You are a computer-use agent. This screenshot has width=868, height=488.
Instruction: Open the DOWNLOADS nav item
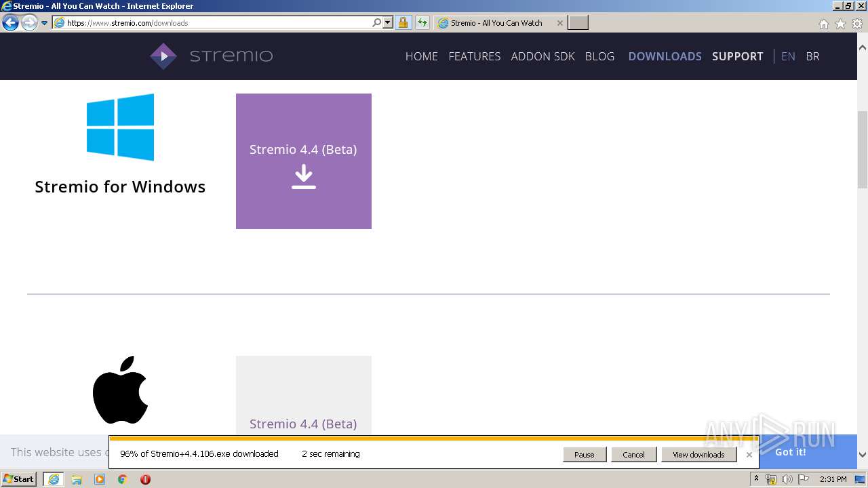click(x=665, y=56)
